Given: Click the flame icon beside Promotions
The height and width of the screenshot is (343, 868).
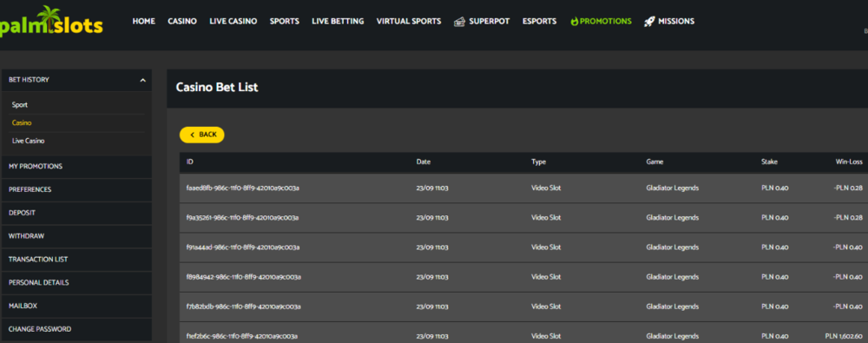Looking at the screenshot, I should (x=574, y=22).
